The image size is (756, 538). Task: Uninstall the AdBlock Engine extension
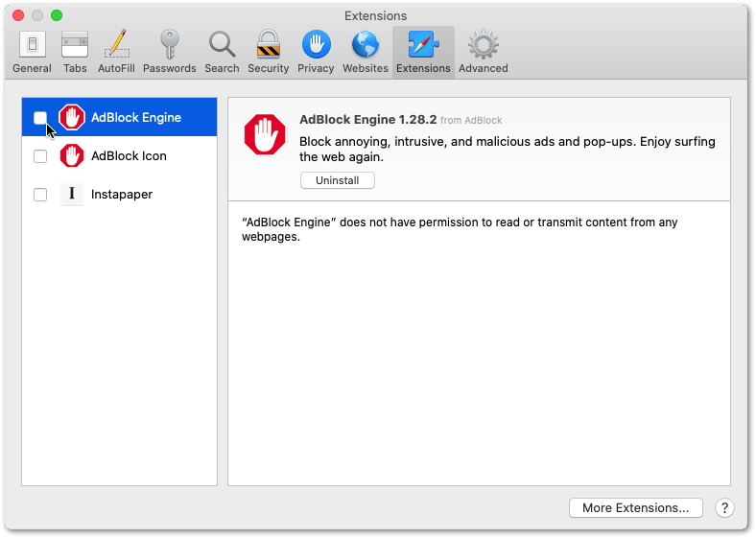click(x=337, y=180)
